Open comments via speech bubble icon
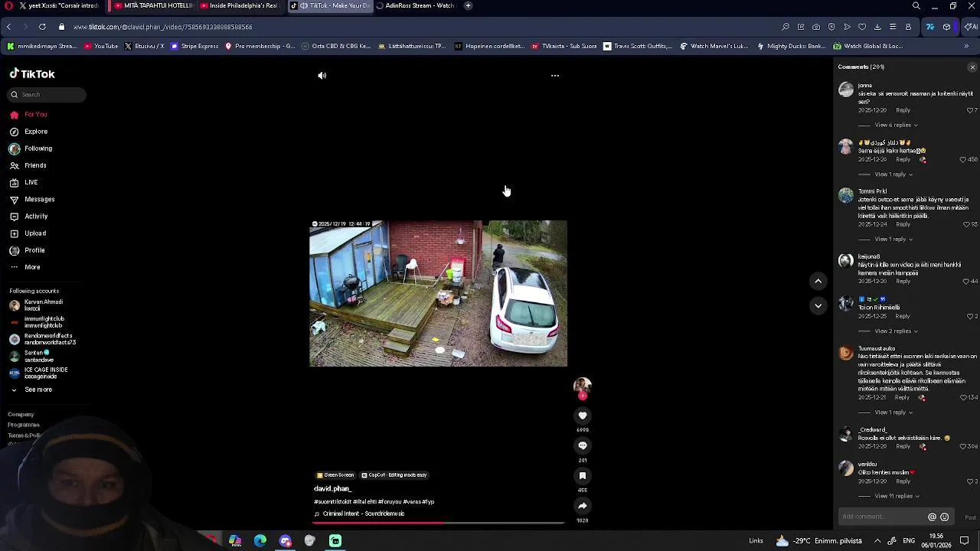980x551 pixels. point(583,445)
